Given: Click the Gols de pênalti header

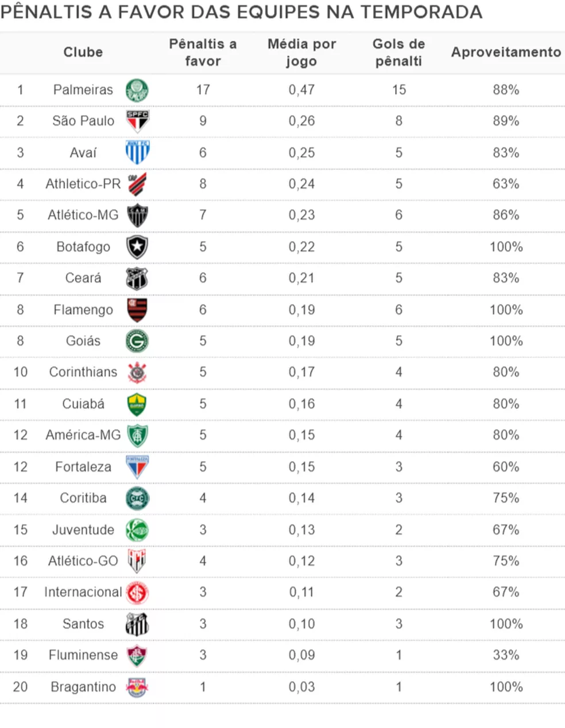Looking at the screenshot, I should [x=399, y=52].
